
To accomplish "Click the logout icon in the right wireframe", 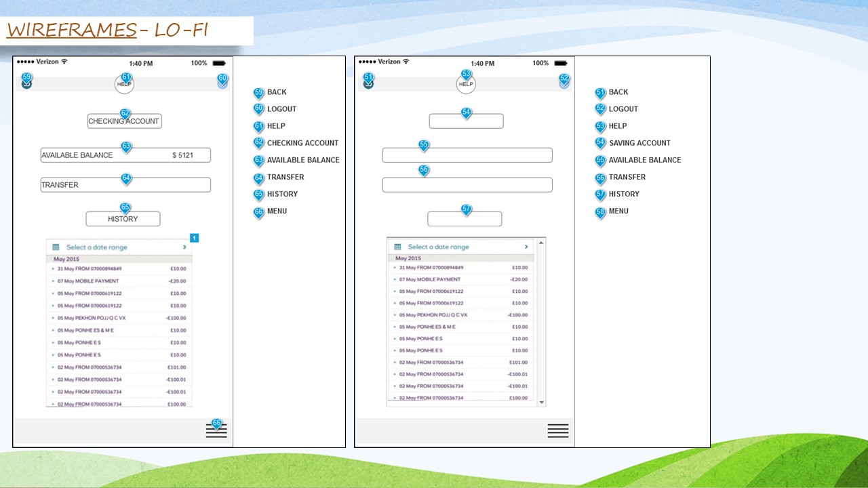I will click(564, 84).
